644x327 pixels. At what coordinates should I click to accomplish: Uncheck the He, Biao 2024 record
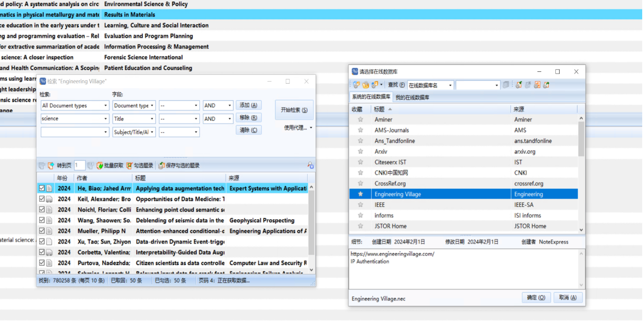(x=42, y=188)
